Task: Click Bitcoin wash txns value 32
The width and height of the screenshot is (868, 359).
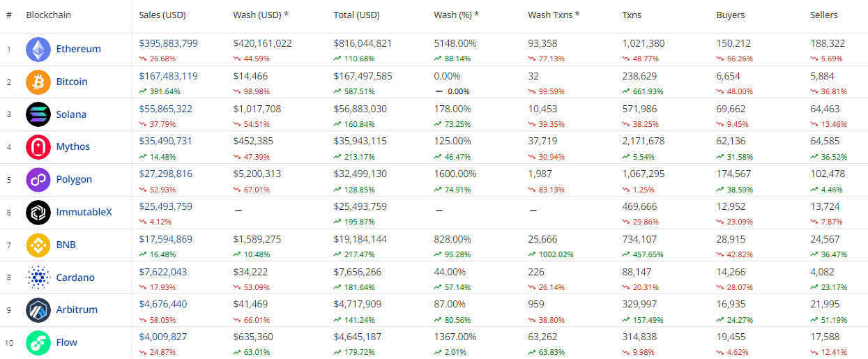Action: 533,76
